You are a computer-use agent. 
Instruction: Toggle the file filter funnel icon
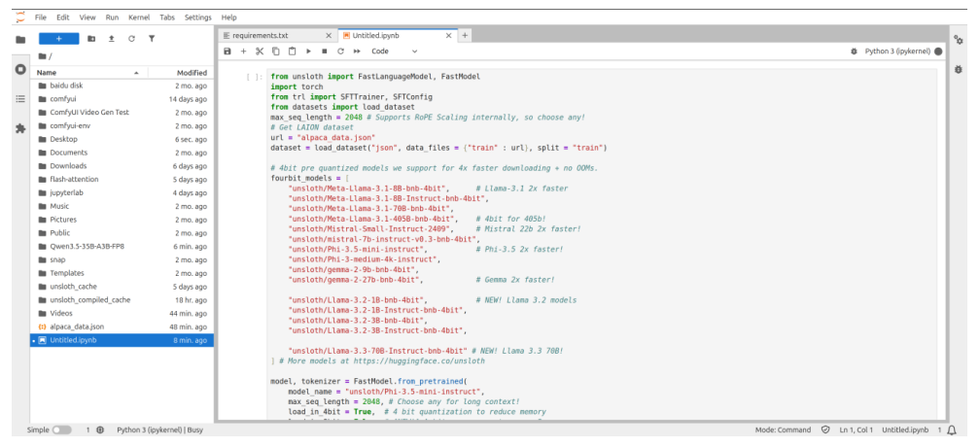click(152, 39)
